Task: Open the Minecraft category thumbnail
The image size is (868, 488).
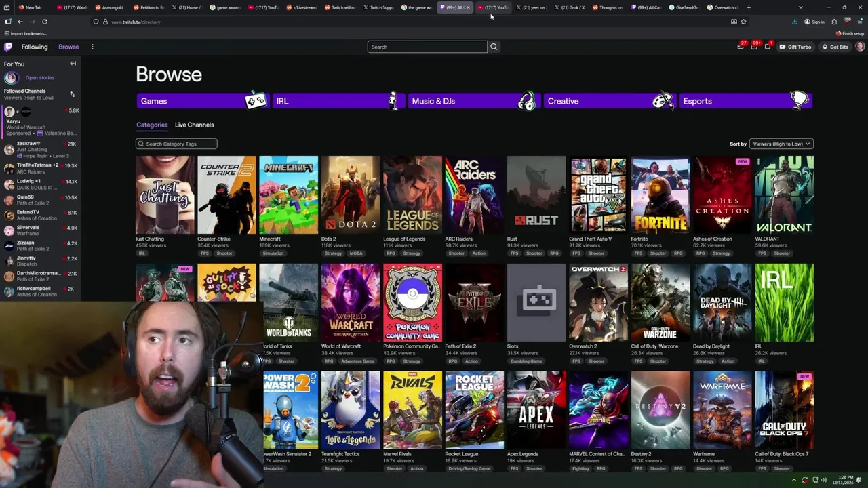Action: pos(288,195)
